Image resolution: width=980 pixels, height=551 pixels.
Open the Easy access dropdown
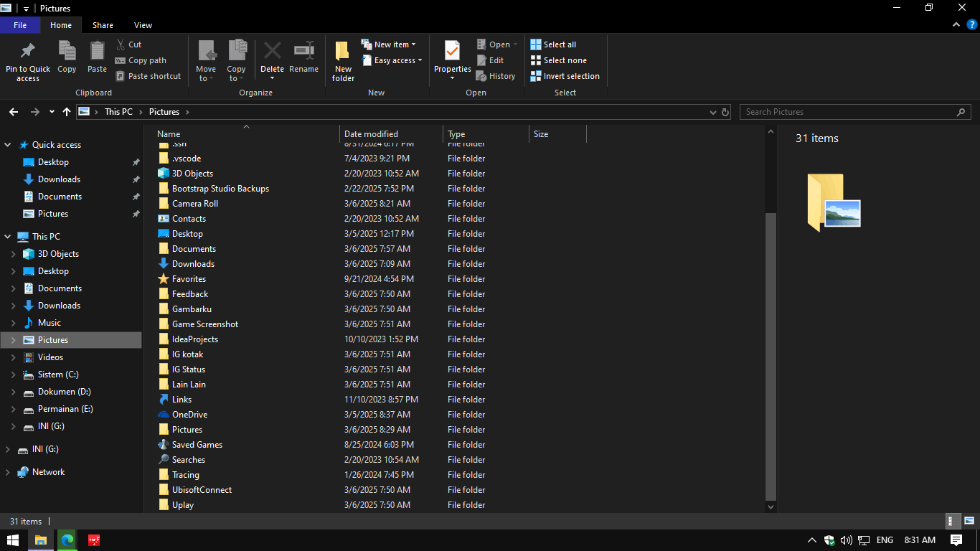pyautogui.click(x=392, y=60)
